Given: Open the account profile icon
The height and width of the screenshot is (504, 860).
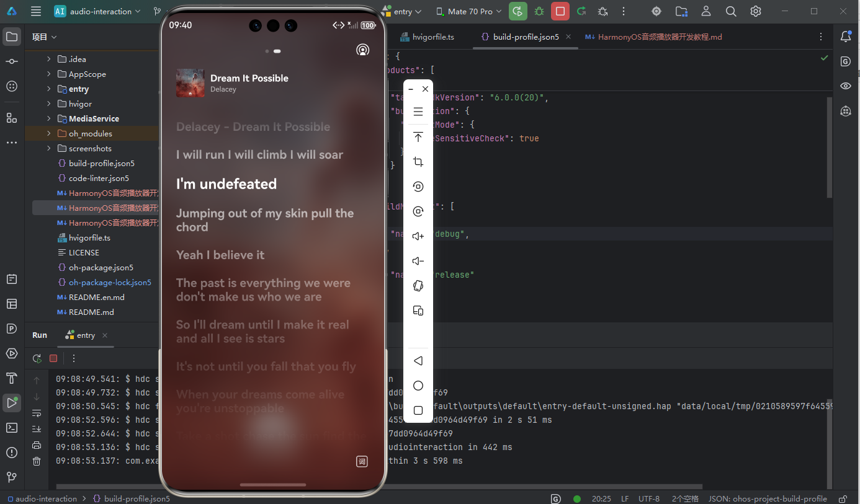Looking at the screenshot, I should pos(706,11).
